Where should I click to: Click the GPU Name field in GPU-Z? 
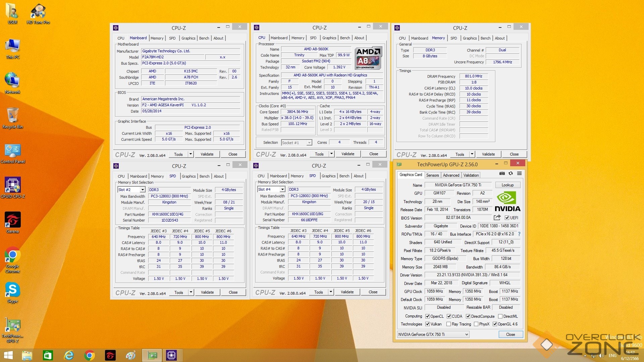coord(458,185)
